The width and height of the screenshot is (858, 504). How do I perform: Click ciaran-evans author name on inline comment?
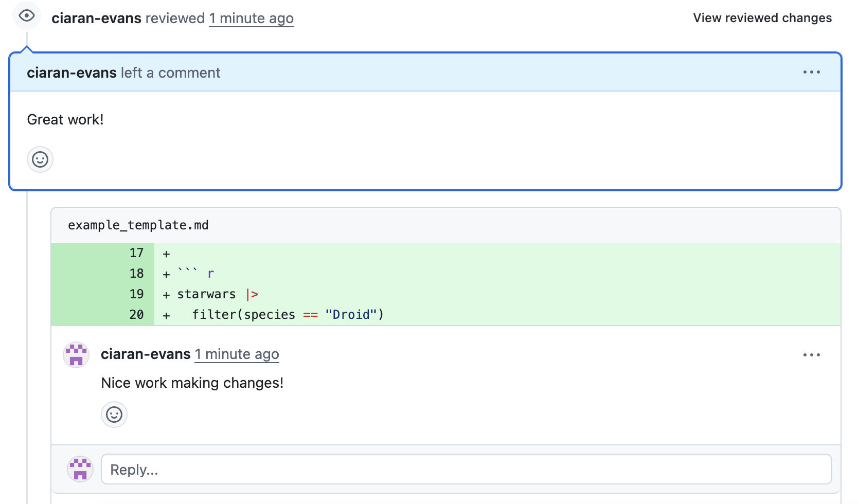tap(146, 354)
